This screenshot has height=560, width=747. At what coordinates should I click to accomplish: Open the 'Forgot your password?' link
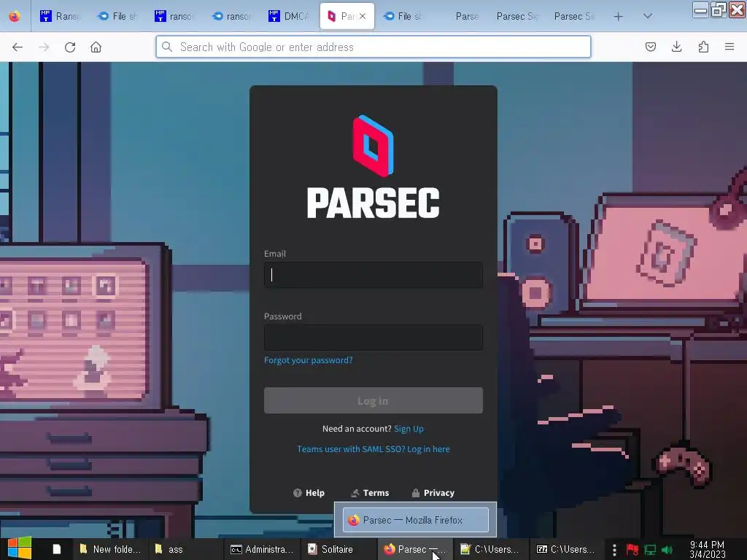coord(309,360)
